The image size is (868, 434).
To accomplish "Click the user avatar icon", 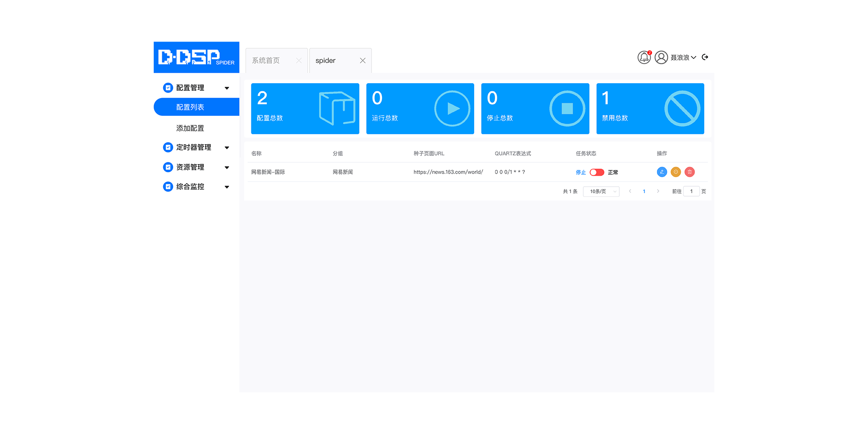I will [x=661, y=57].
